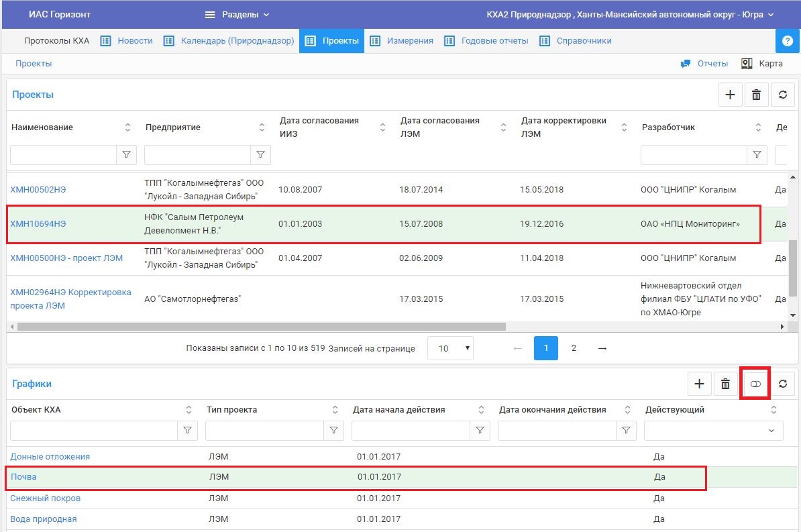Click filter icon for Тип проекта column
Image resolution: width=801 pixels, height=532 pixels.
point(333,431)
